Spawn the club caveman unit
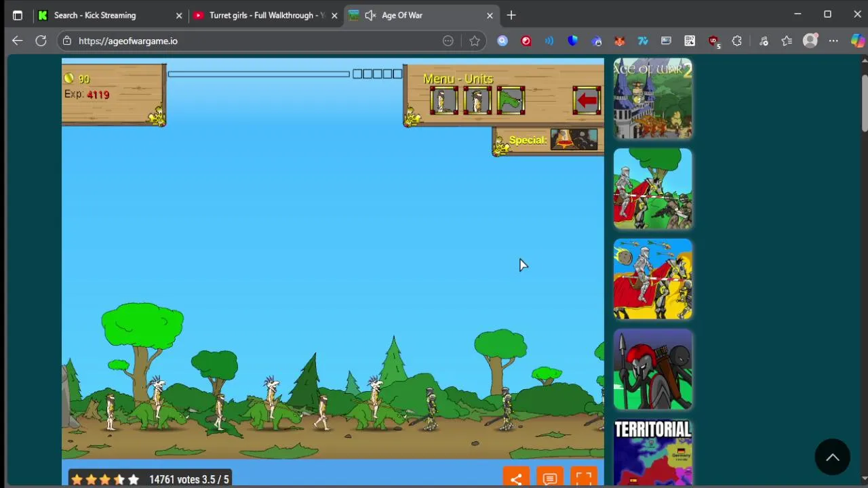This screenshot has width=868, height=488. [x=444, y=100]
